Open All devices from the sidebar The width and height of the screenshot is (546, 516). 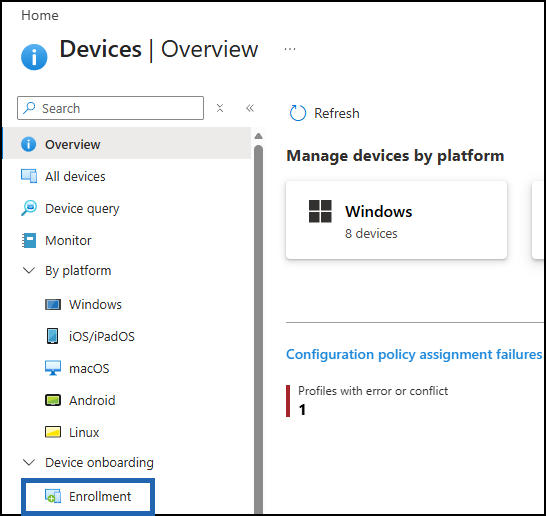75,177
